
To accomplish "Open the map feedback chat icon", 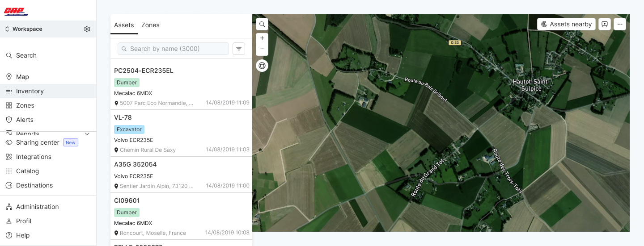I will coord(605,24).
